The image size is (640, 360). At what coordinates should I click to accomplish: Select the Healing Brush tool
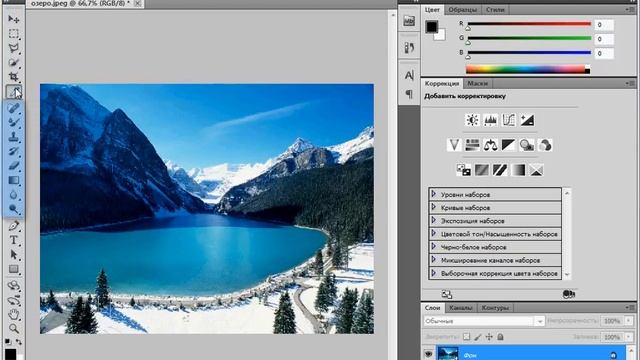(13, 108)
